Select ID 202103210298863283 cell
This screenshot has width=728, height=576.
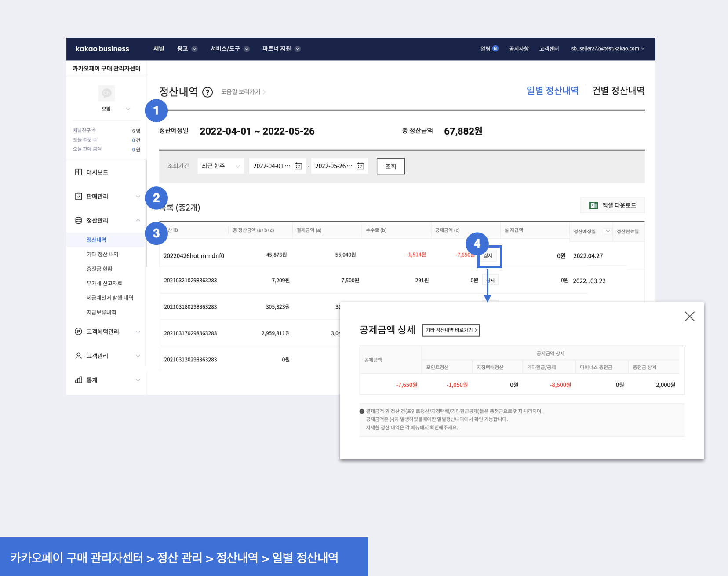tap(190, 281)
